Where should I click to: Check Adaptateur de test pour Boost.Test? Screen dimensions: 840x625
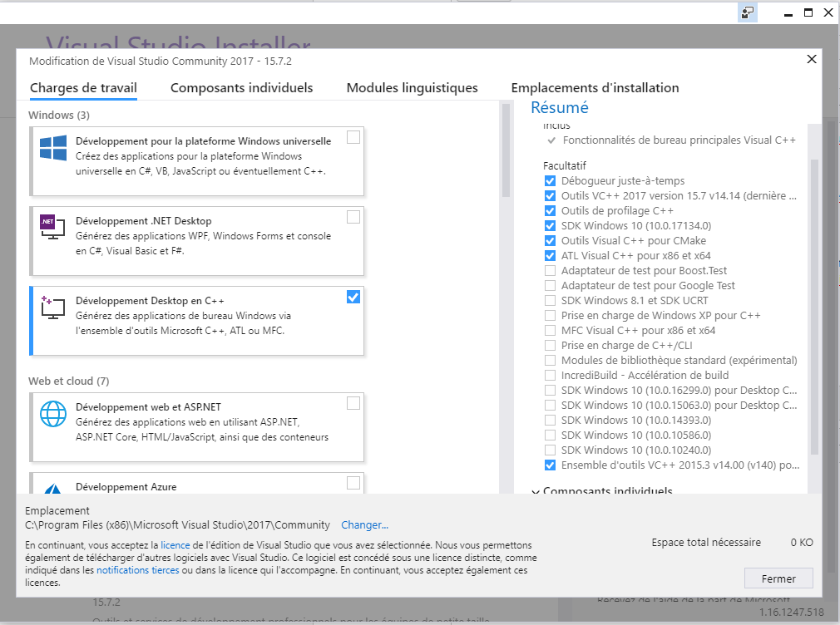click(550, 270)
